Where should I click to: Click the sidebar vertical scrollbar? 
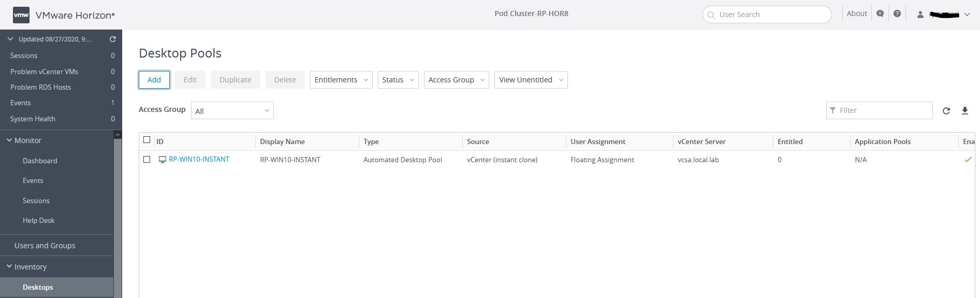118,218
